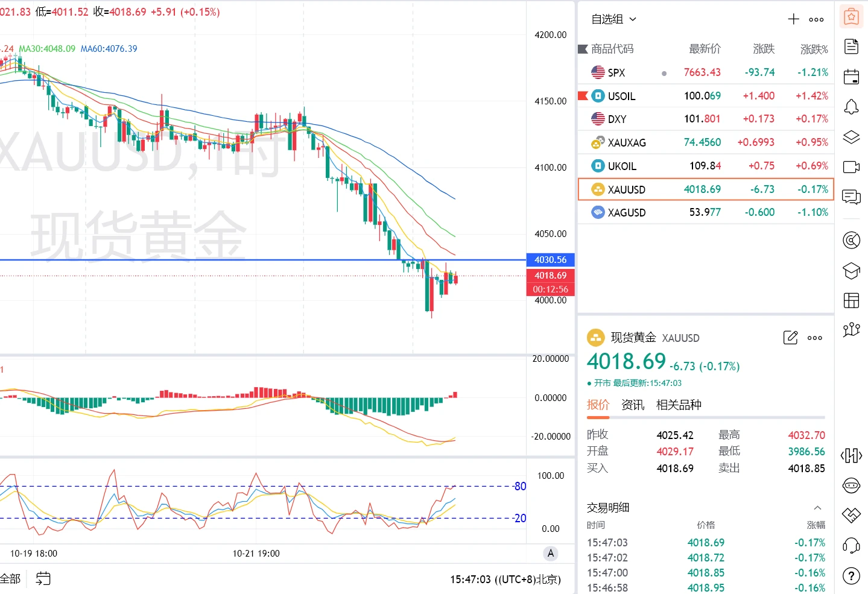Collapse the 交易明细 section chevron
868x594 pixels.
[817, 508]
